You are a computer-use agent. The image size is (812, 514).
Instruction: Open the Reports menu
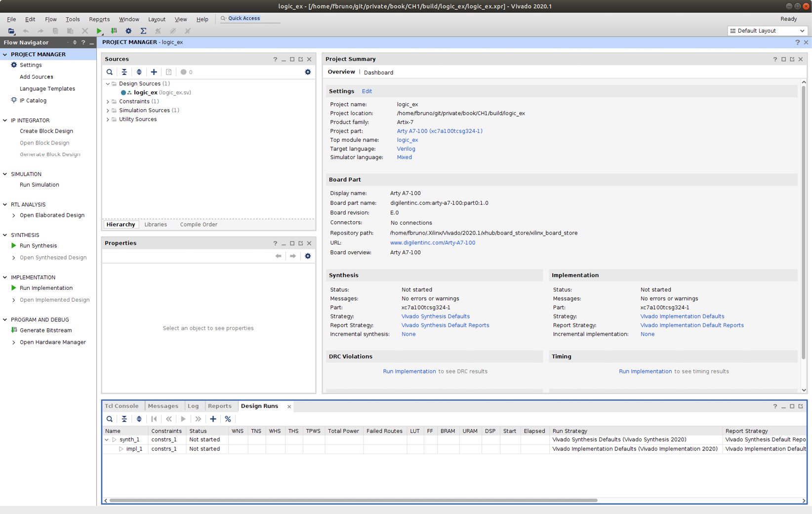click(x=99, y=19)
